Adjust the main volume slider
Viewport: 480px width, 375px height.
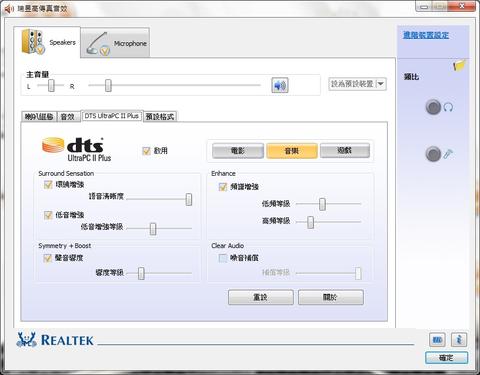pyautogui.click(x=108, y=85)
